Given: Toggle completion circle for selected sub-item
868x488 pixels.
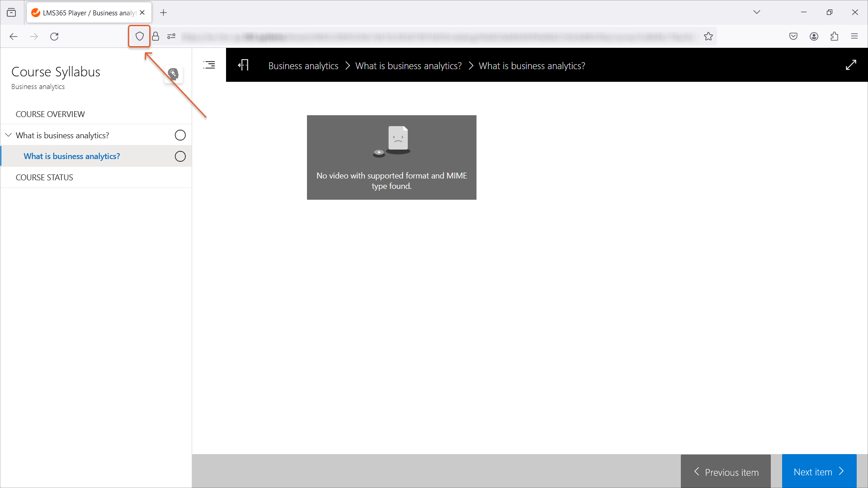Looking at the screenshot, I should point(180,156).
